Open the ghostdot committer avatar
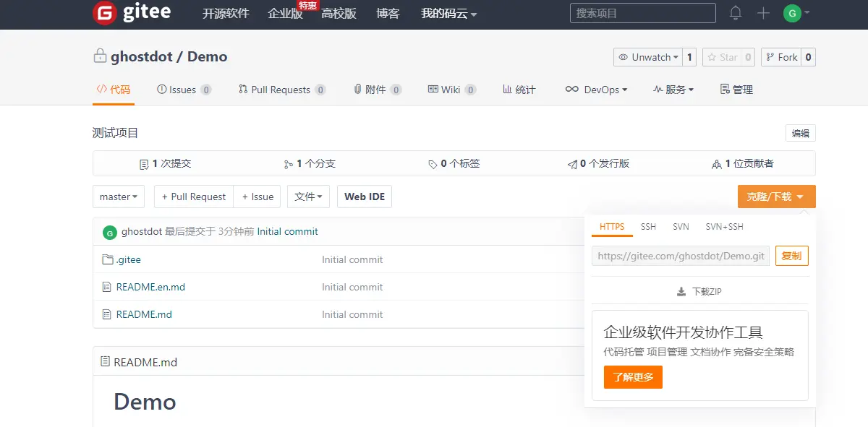Viewport: 868px width, 427px height. click(x=110, y=232)
